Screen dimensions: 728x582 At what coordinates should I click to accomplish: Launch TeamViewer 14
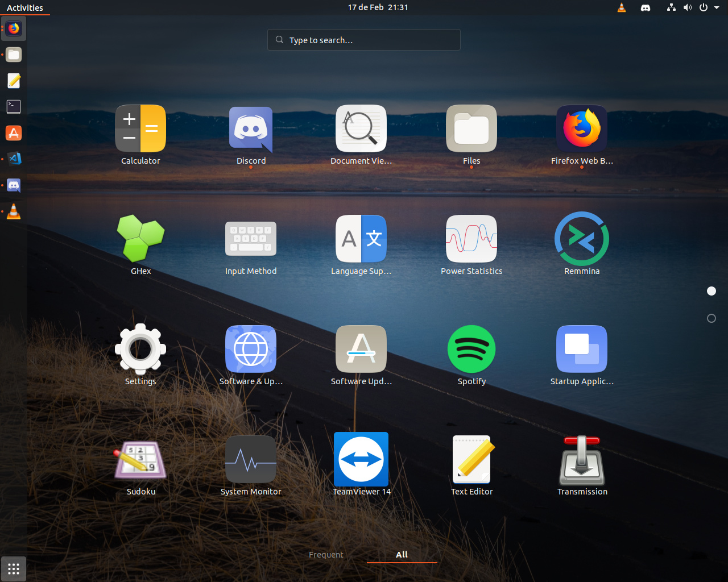point(361,459)
